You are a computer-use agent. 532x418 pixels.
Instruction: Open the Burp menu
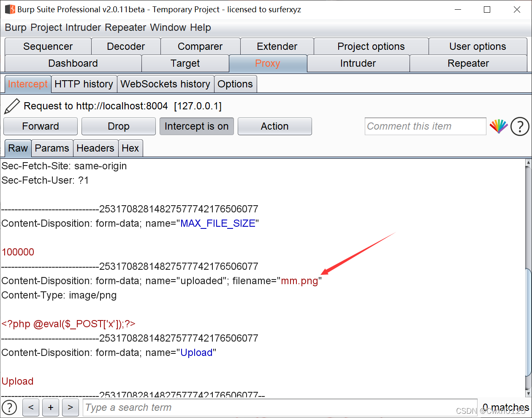click(x=16, y=27)
